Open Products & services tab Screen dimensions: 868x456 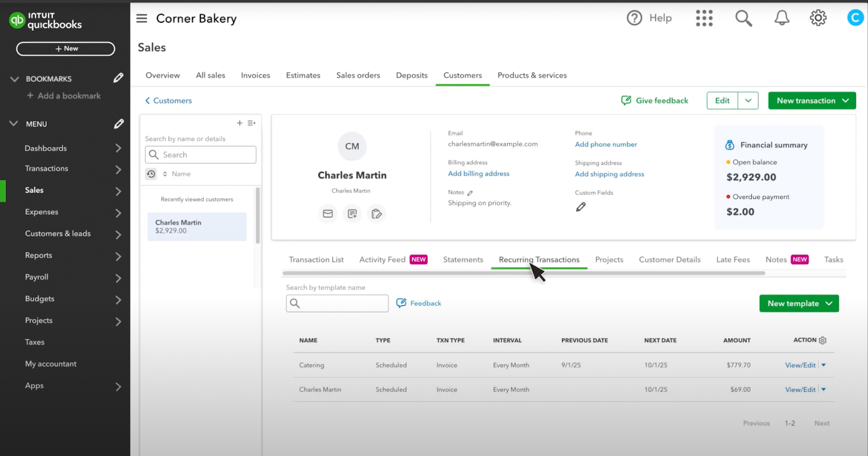(532, 75)
